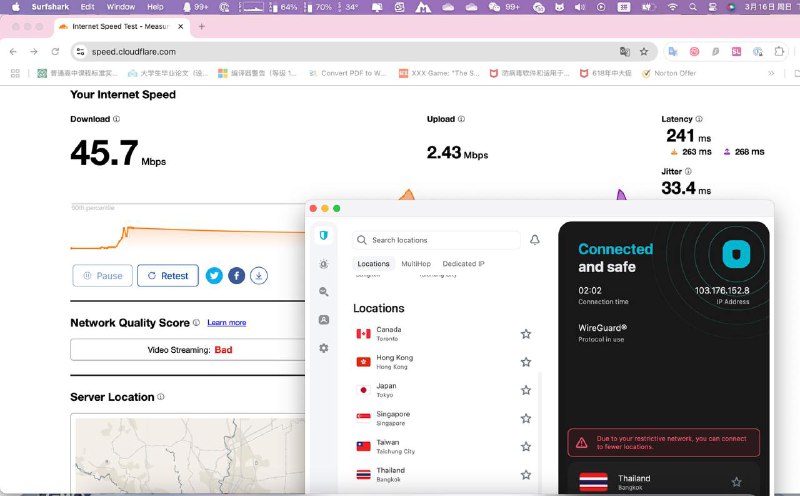Image resolution: width=800 pixels, height=496 pixels.
Task: Close the Internet Speed Test tab
Action: click(x=181, y=27)
